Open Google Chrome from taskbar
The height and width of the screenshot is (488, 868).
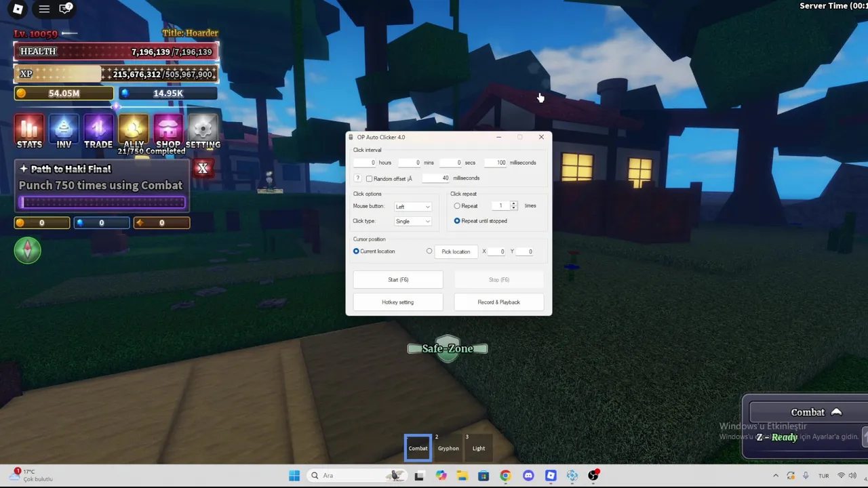point(505,476)
